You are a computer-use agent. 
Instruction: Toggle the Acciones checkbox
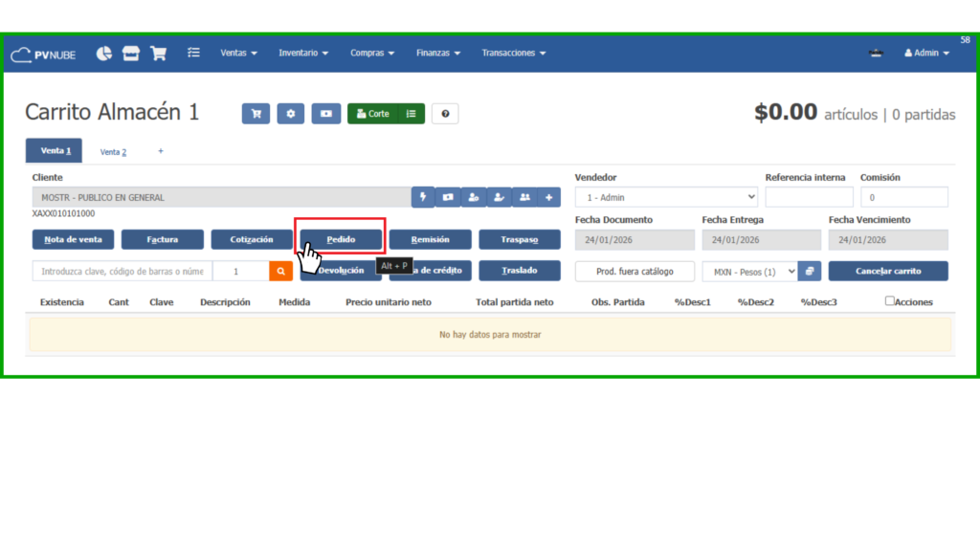890,301
